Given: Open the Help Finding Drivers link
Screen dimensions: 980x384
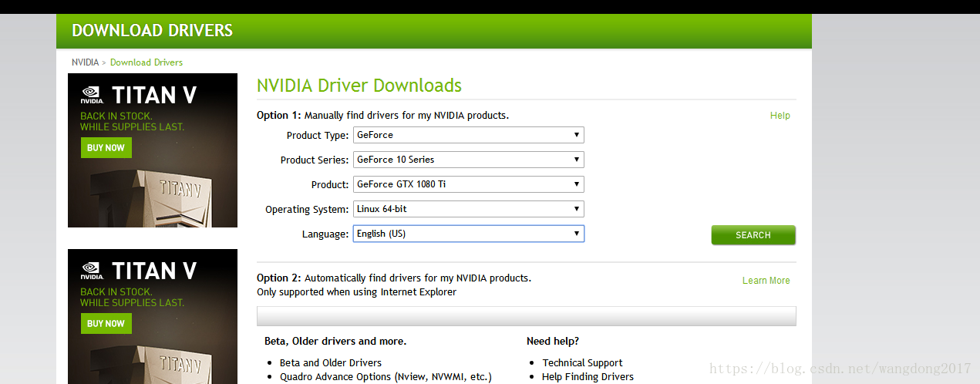Looking at the screenshot, I should pyautogui.click(x=588, y=377).
